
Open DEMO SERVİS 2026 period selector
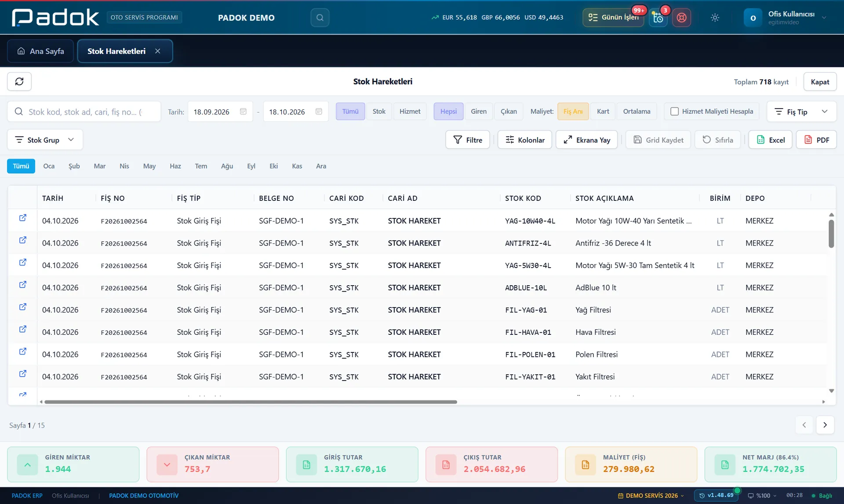[x=651, y=496]
